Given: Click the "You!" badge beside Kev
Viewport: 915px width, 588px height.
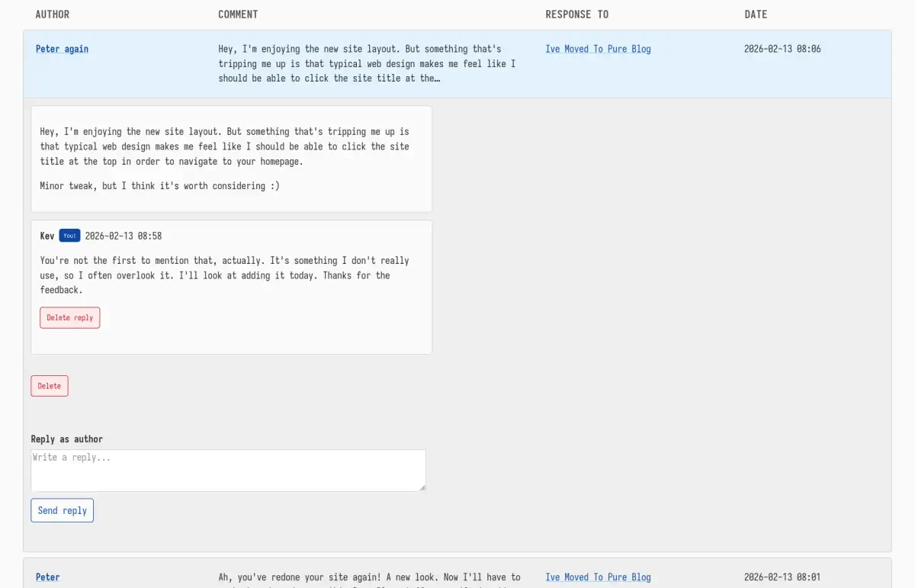Looking at the screenshot, I should pos(69,236).
